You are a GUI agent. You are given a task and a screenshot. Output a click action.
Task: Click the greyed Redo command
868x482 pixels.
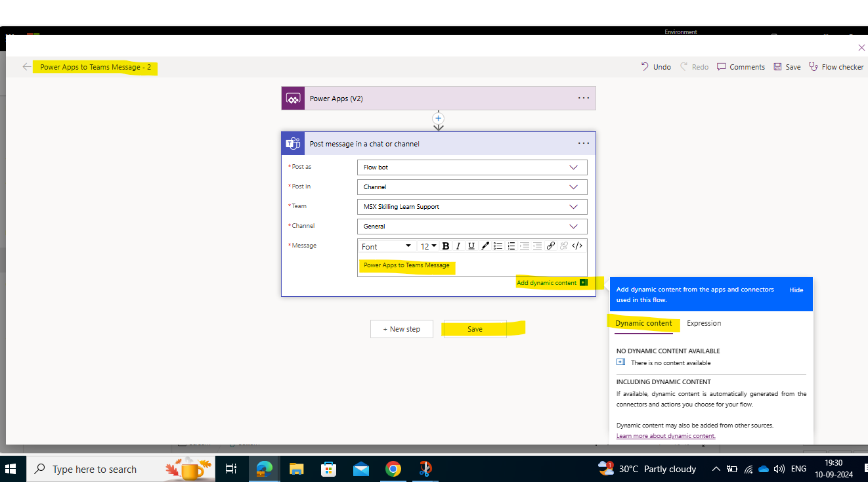[694, 67]
